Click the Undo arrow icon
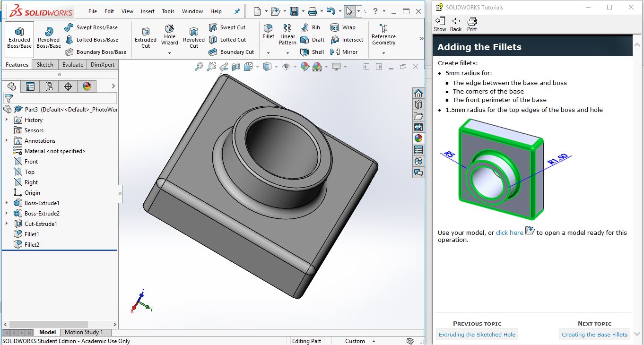 [331, 11]
